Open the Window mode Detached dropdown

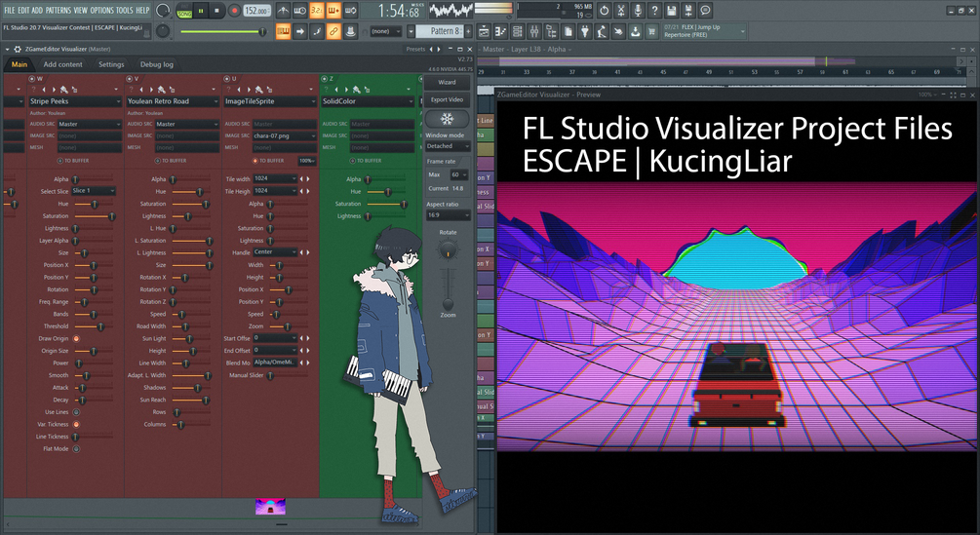pos(448,146)
